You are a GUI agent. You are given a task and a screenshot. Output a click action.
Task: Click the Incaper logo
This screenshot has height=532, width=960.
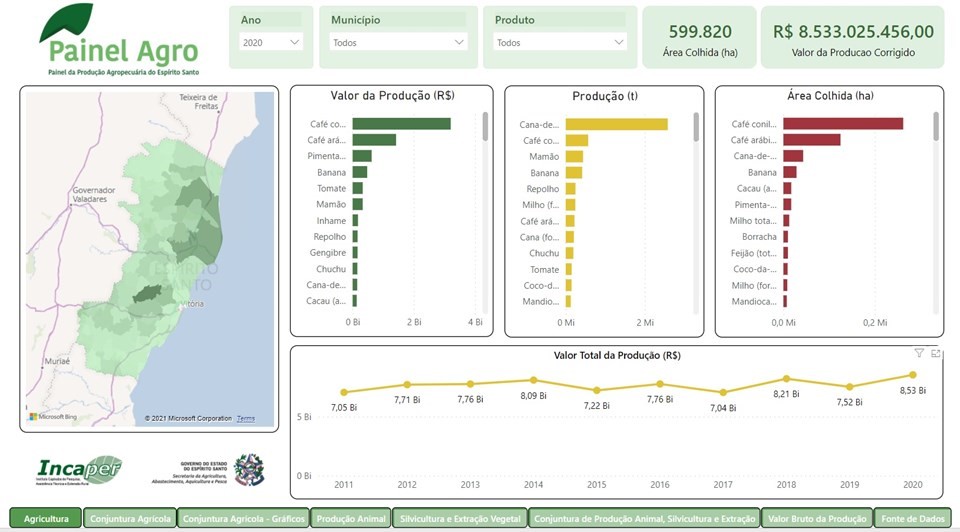(79, 469)
